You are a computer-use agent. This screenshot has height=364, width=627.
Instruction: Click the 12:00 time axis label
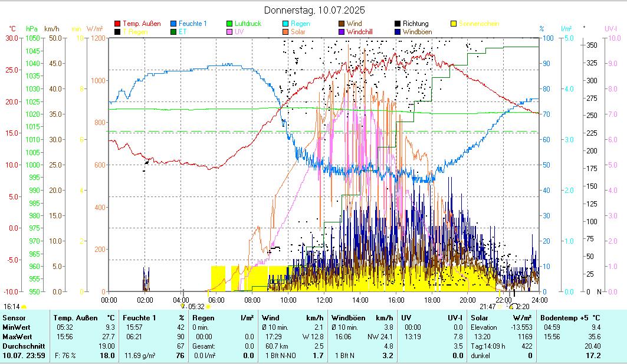[x=324, y=300]
